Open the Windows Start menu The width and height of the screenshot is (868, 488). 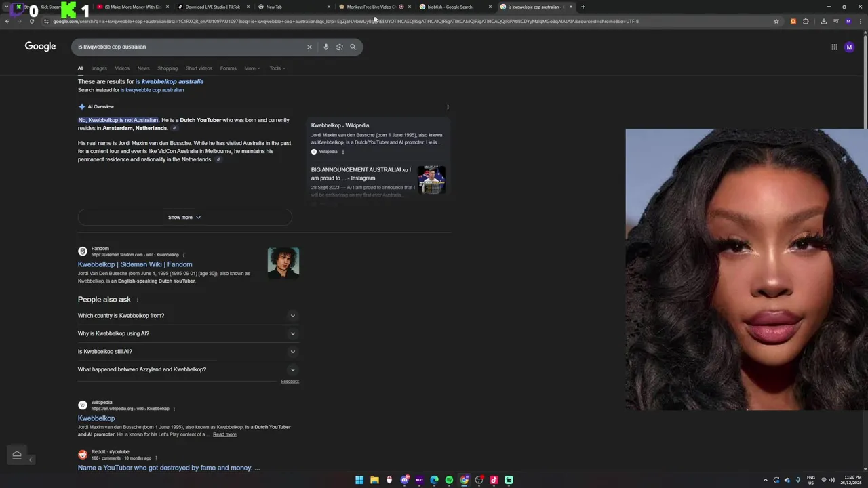[359, 480]
